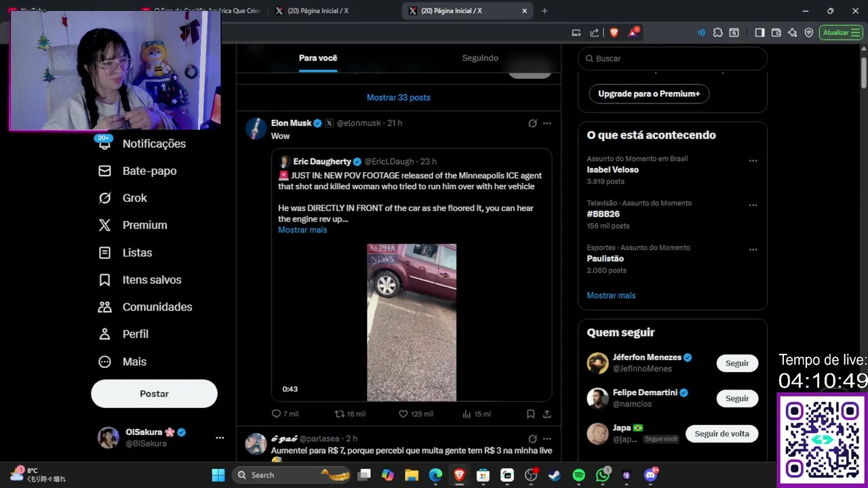Click Seguir de volta for Japa
This screenshot has width=868, height=488.
click(722, 434)
